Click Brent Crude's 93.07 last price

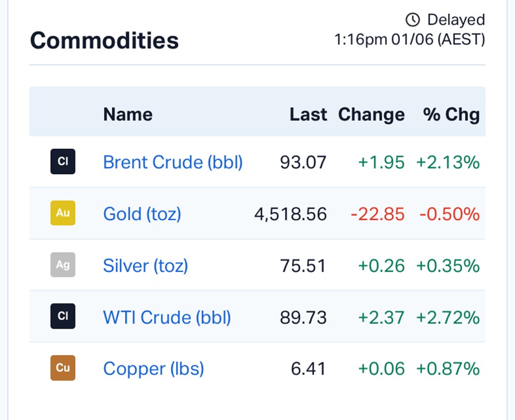(303, 162)
